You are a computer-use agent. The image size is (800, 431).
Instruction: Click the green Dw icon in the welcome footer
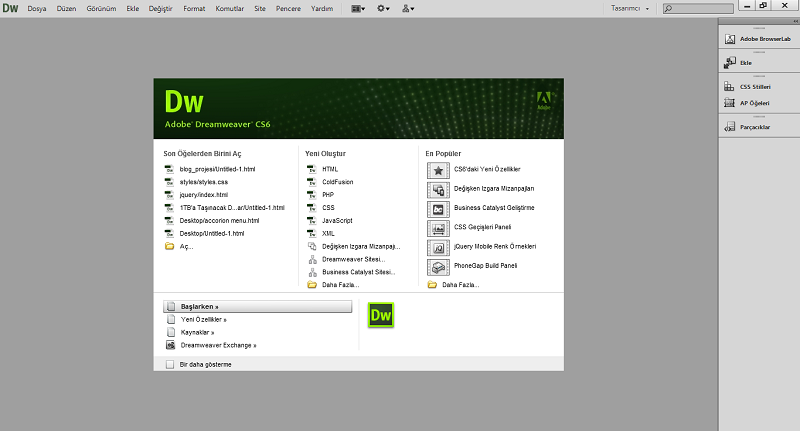(381, 315)
